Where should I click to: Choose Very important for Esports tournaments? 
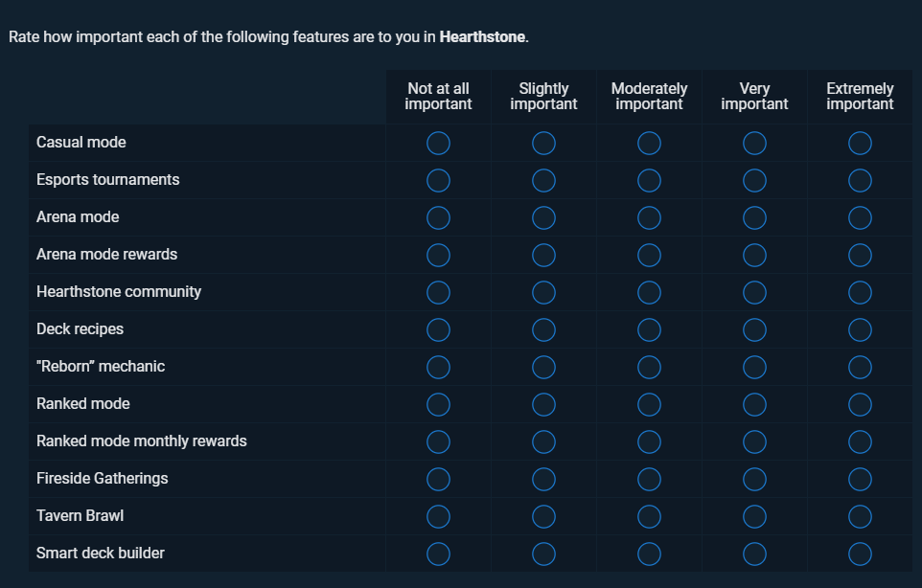[x=754, y=180]
